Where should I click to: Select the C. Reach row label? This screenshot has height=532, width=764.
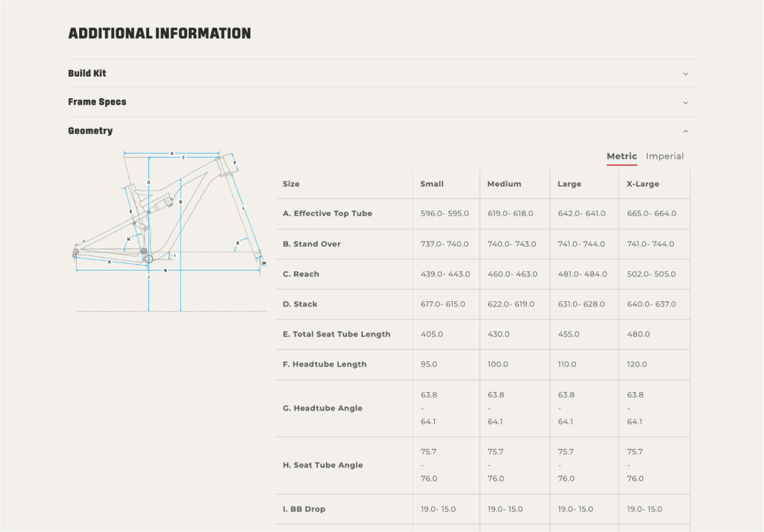pyautogui.click(x=301, y=274)
